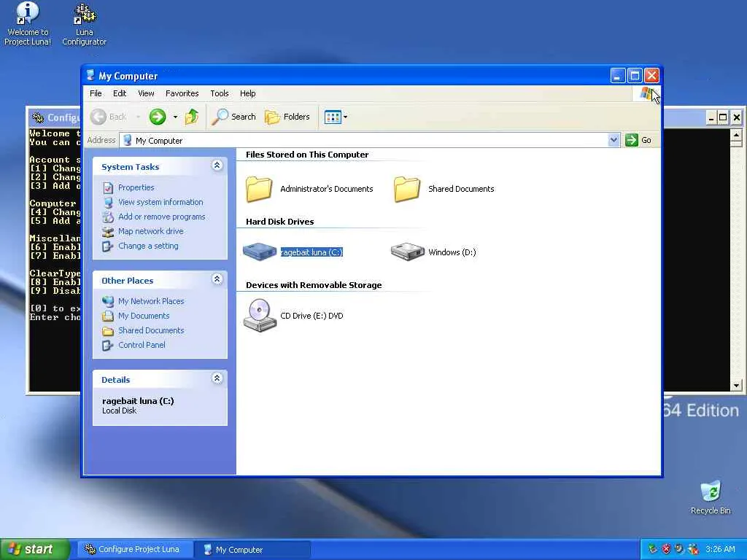Click My Computer taskbar button
The height and width of the screenshot is (560, 747).
252,550
